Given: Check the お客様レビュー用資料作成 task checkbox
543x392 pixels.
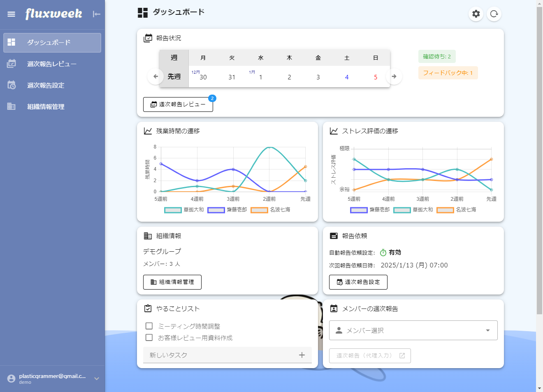Looking at the screenshot, I should (149, 338).
